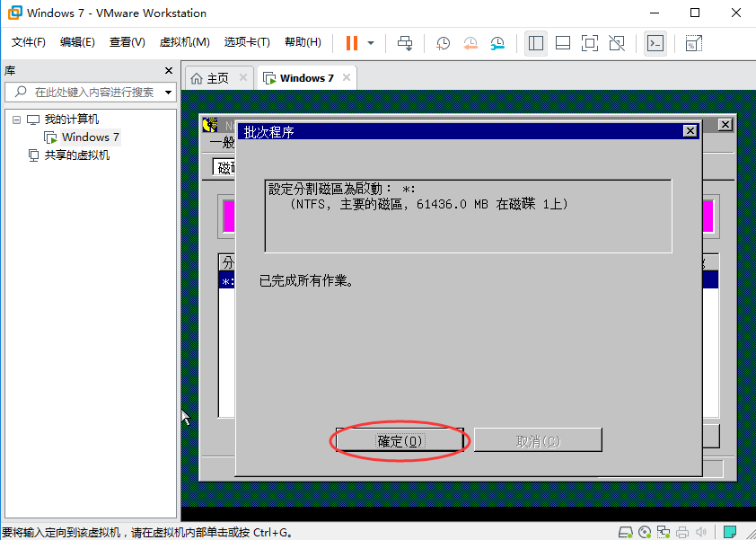Select 我的计算机 in the library tree
Image resolution: width=756 pixels, height=540 pixels.
[71, 120]
